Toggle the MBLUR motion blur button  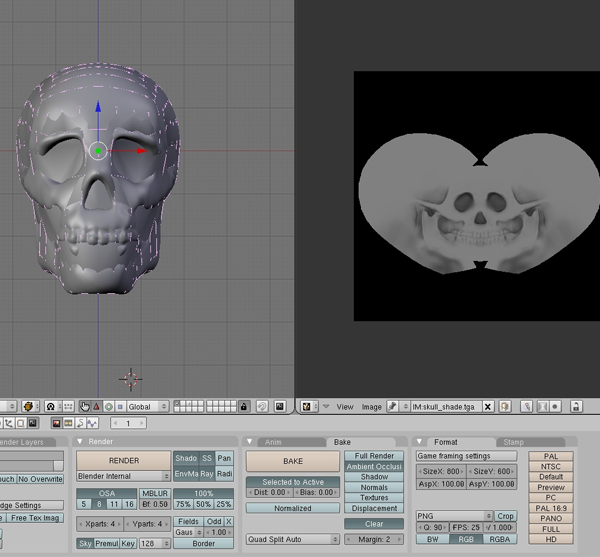coord(155,493)
